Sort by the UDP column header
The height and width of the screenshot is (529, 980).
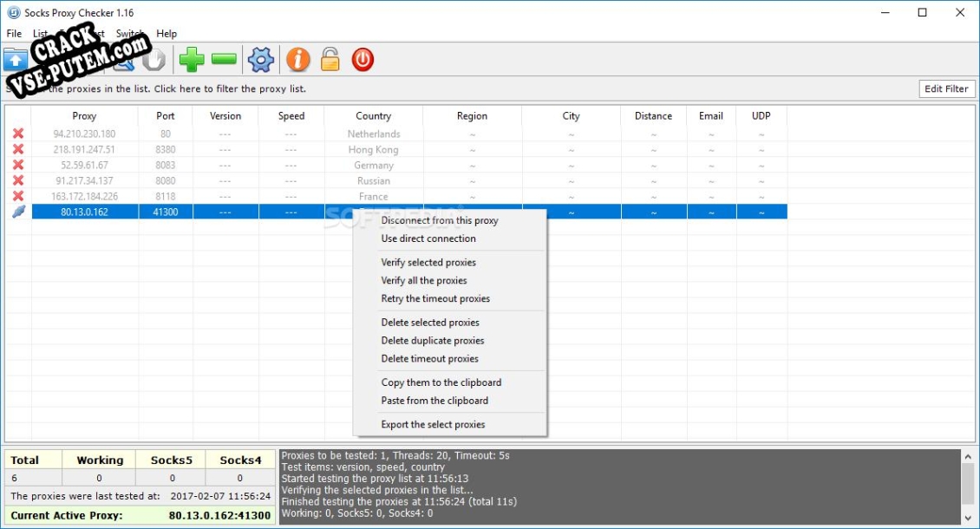(x=761, y=116)
